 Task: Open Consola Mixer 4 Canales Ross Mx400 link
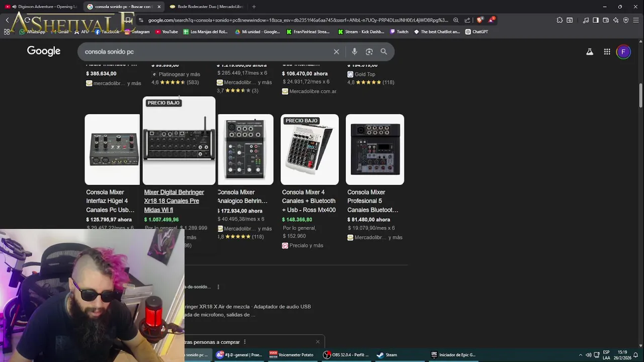coord(309,201)
